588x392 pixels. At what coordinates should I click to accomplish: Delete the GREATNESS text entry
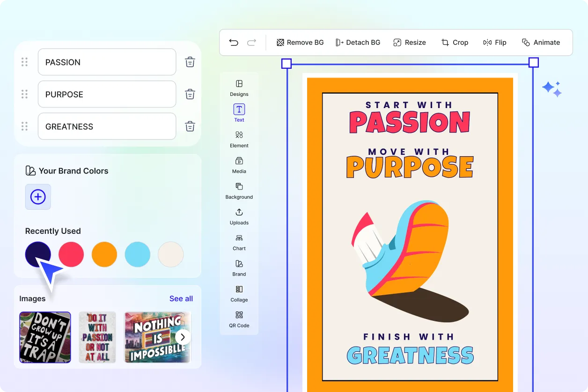(x=190, y=126)
